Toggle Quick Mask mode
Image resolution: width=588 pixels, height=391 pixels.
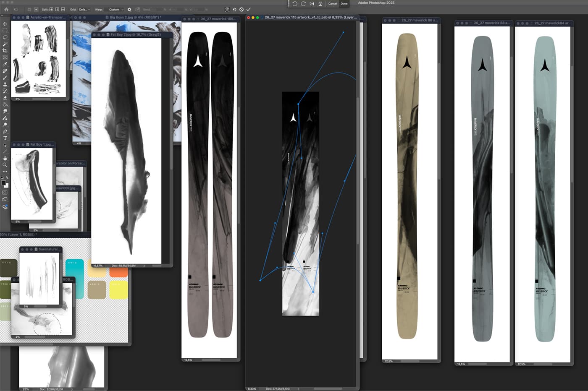tap(5, 193)
